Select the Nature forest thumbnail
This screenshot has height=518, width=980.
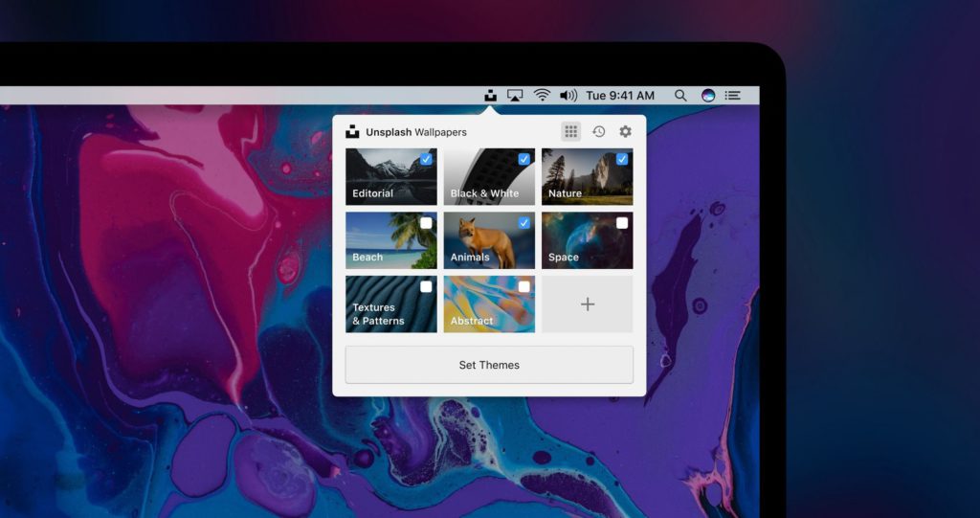(588, 176)
